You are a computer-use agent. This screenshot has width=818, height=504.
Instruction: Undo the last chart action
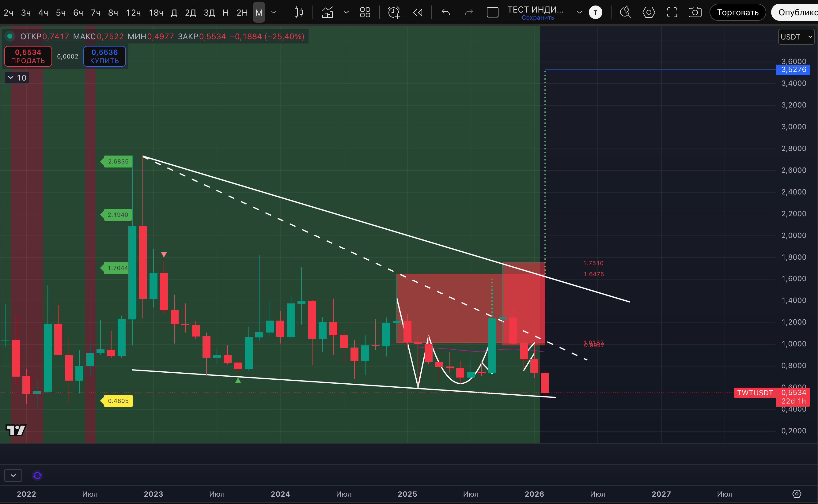point(445,13)
